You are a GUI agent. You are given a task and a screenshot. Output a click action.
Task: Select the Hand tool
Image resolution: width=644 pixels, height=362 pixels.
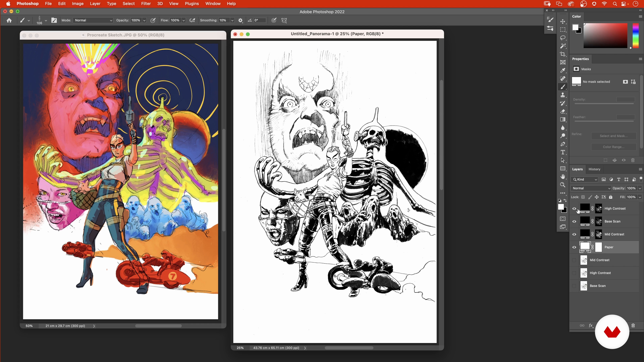563,177
